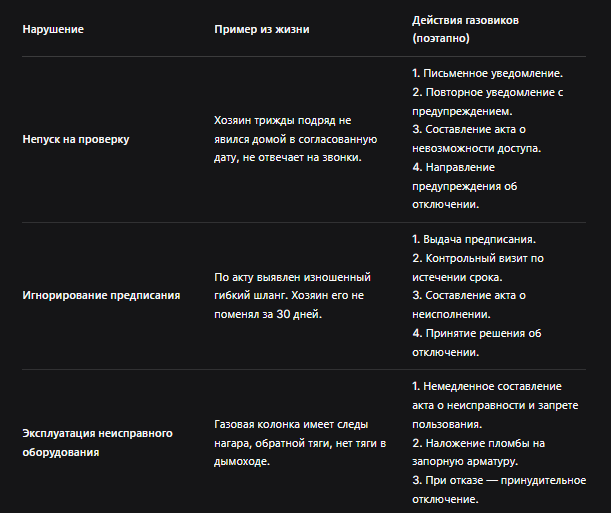Click step '2. Повторное уведомление с предупреждением'
Viewport: 611px width, 513px height.
(487, 102)
